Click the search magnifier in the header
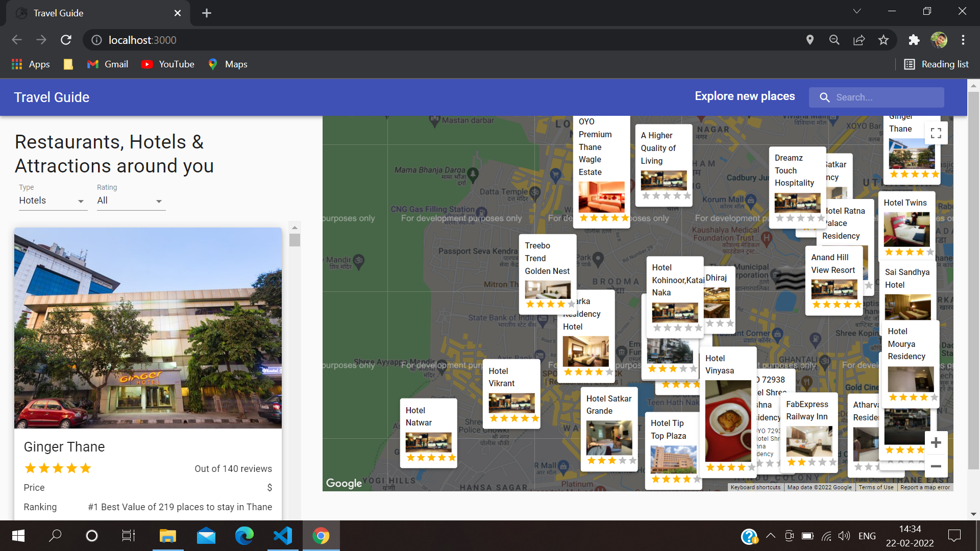980x551 pixels. tap(825, 97)
